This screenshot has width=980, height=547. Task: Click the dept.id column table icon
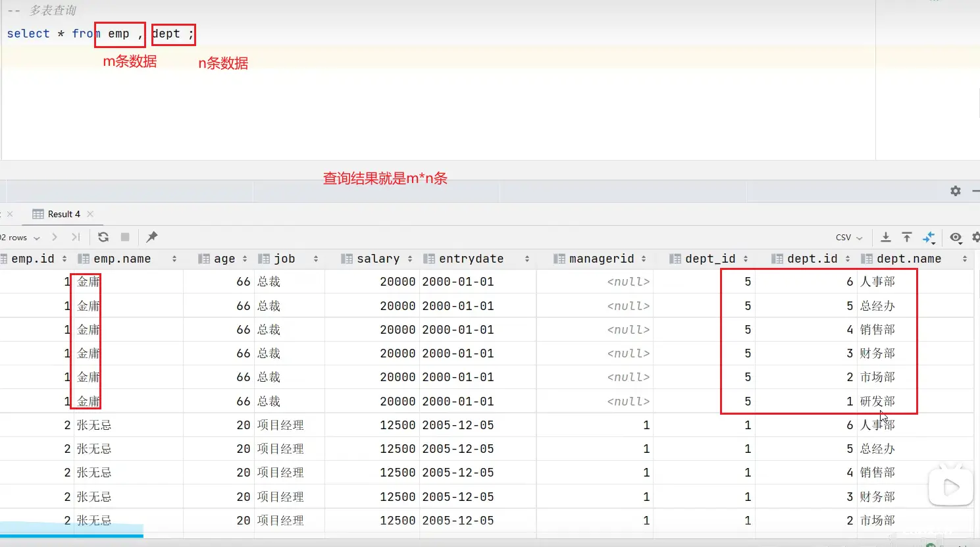point(777,259)
